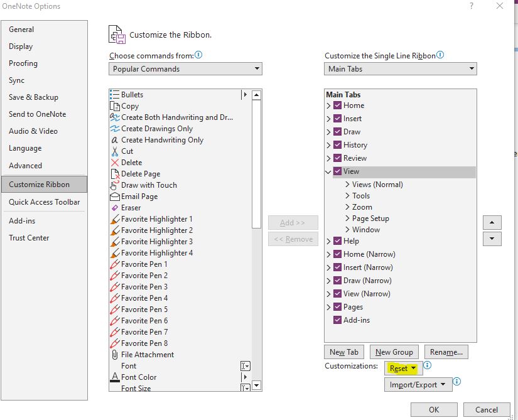Toggle the Pages tab checkbox
Image resolution: width=518 pixels, height=420 pixels.
click(337, 307)
